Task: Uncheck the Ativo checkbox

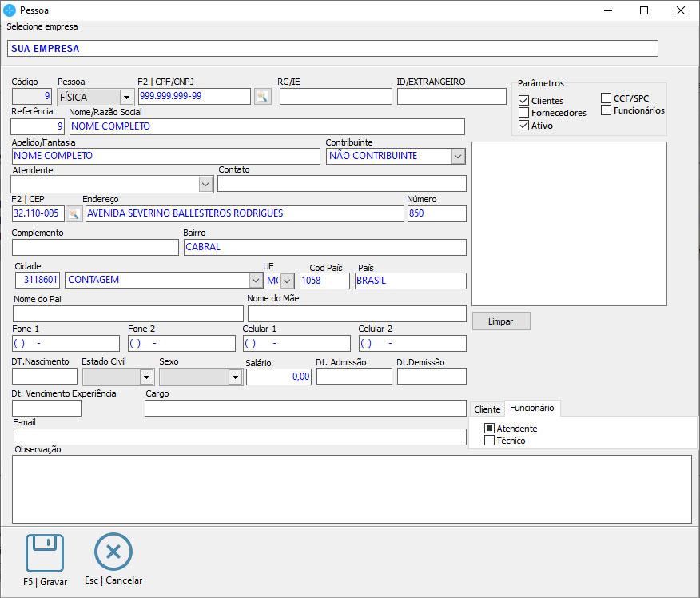Action: tap(524, 126)
